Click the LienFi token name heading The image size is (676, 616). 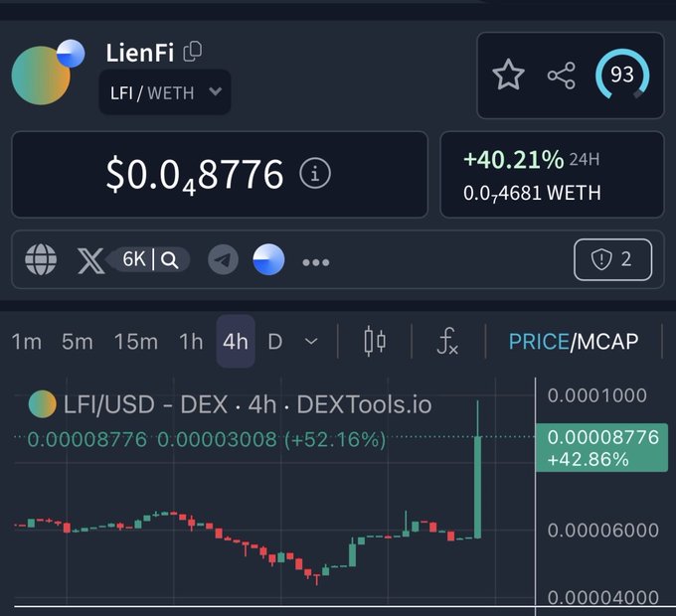coord(140,53)
